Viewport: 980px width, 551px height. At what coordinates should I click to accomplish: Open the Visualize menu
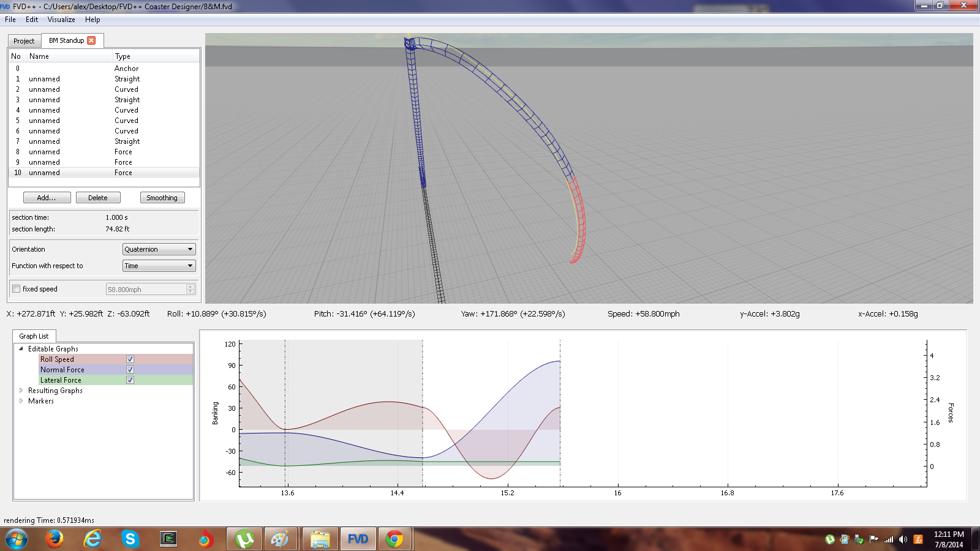point(61,20)
